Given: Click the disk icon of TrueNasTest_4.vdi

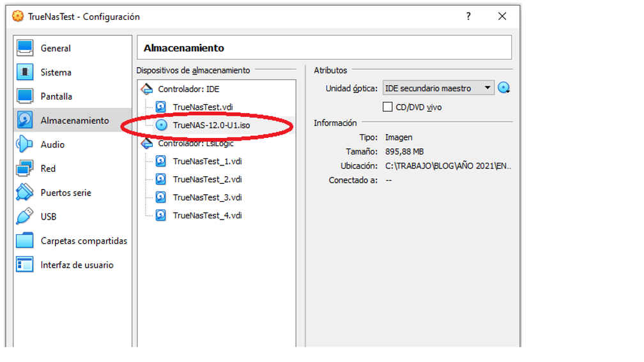Looking at the screenshot, I should pyautogui.click(x=161, y=216).
